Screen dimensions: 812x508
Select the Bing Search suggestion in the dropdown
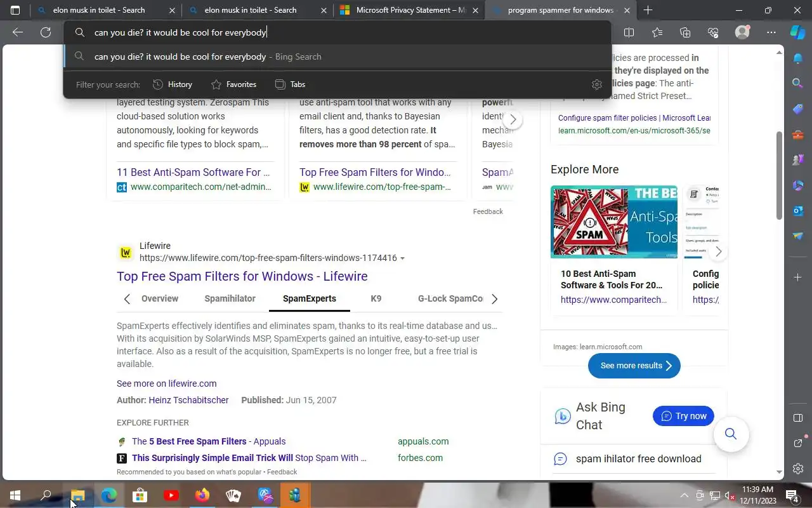tap(337, 57)
